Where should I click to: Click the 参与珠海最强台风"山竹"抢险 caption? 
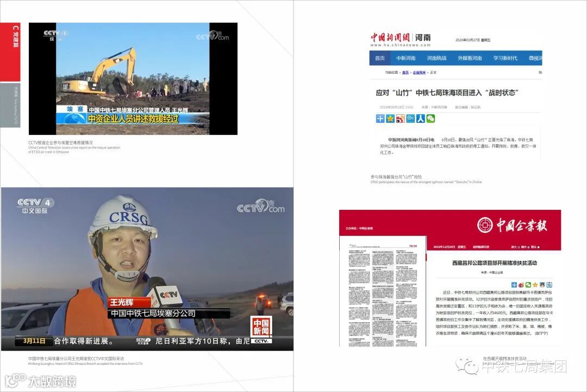[x=396, y=177]
